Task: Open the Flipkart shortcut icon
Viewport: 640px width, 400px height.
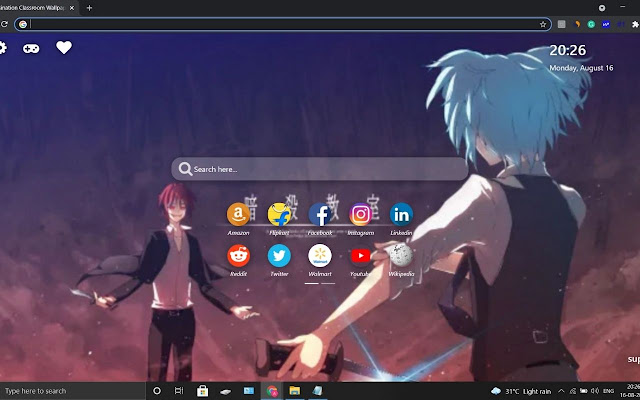Action: [x=279, y=215]
